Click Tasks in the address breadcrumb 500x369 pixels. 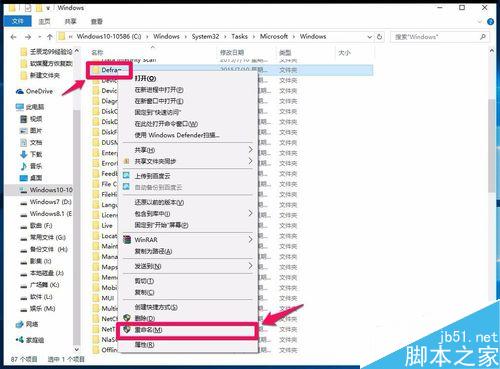[x=240, y=37]
